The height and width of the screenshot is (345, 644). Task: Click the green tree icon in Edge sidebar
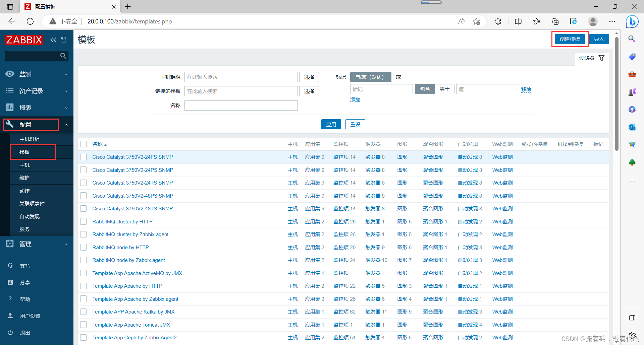click(632, 162)
